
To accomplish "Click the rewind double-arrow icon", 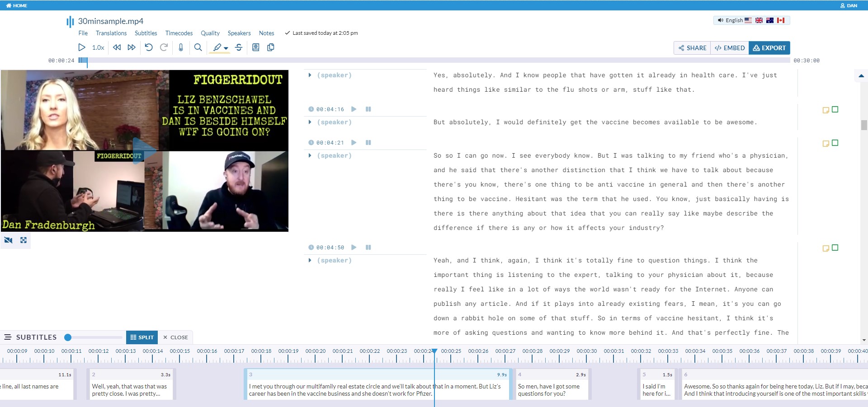I will [117, 47].
